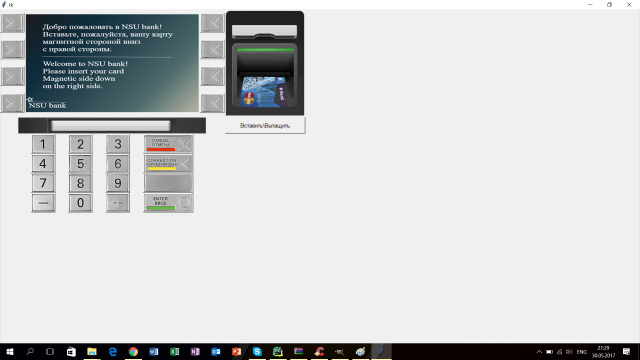This screenshot has height=360, width=640.
Task: Click the third left screen-side arrow button
Action: 12,76
